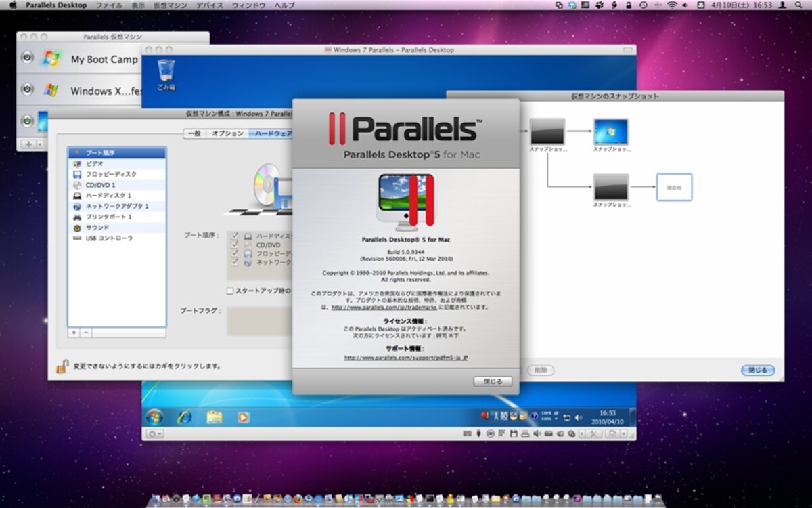This screenshot has height=508, width=812.
Task: Click 閉じる in the About Parallels dialog
Action: [493, 381]
